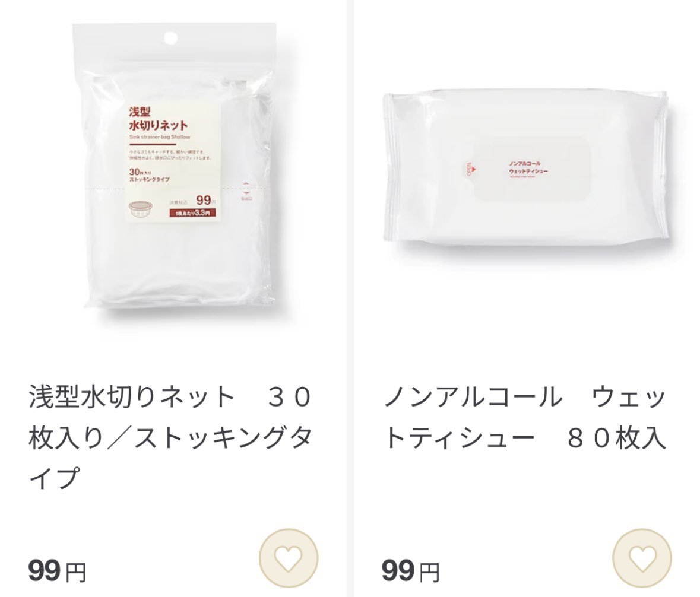Image resolution: width=700 pixels, height=597 pixels.
Task: Click the red 浅型 水切りネット heading on package
Action: tap(159, 118)
